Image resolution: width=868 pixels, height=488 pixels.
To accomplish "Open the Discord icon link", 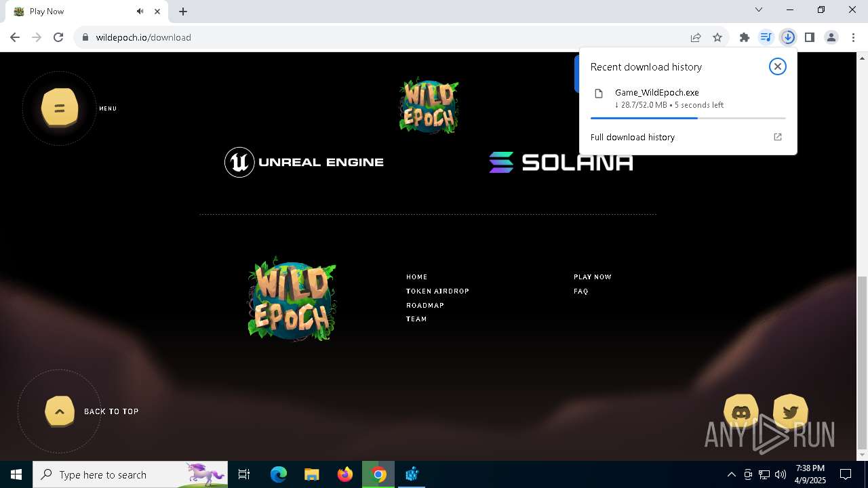I will click(x=741, y=412).
